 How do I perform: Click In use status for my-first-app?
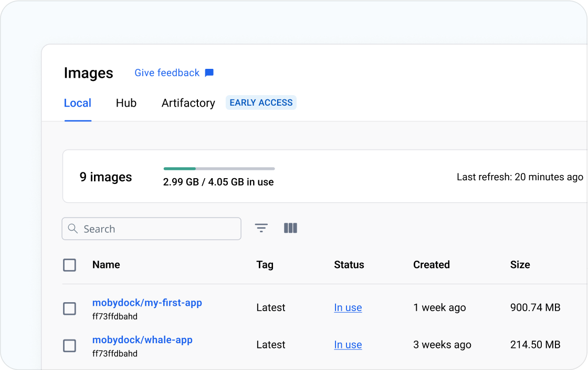(348, 308)
